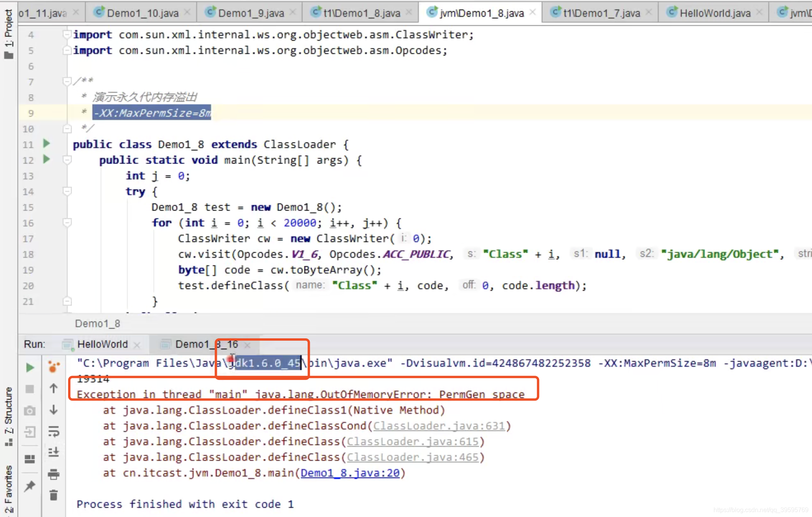The width and height of the screenshot is (812, 517).
Task: Go up the stack trace
Action: pyautogui.click(x=54, y=388)
